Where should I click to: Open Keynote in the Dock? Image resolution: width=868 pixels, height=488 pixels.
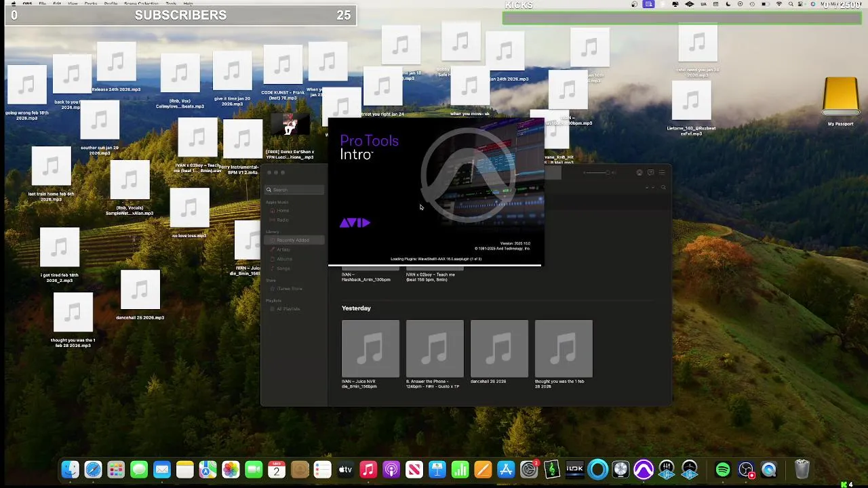437,469
